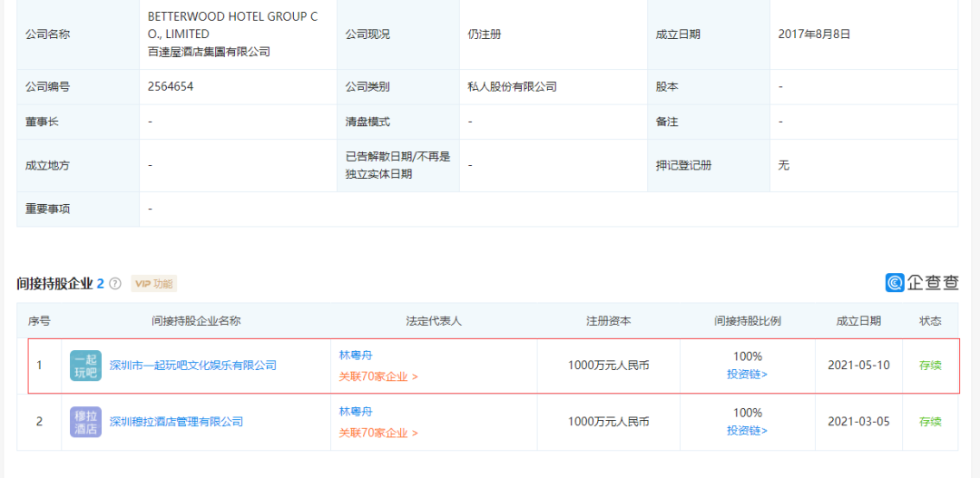Select 成立日期 value 2017年8月8日
The height and width of the screenshot is (478, 980).
814,34
